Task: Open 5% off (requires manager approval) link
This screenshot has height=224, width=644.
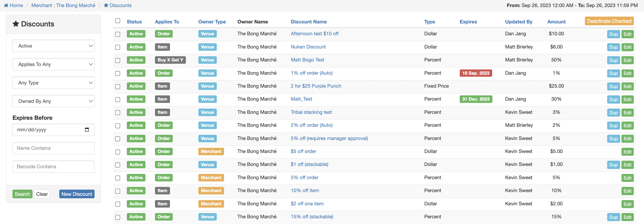Action: click(x=329, y=138)
